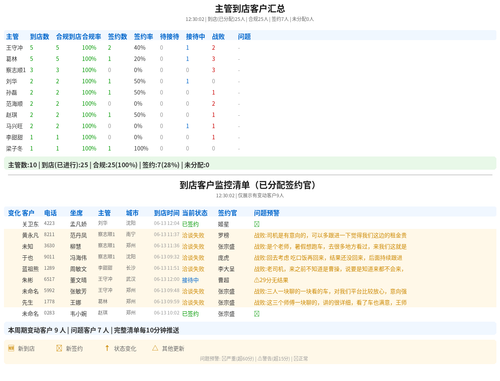The image size is (500, 381).
Task: Click the 战败 note starting '三人一块聊的'
Action: tap(330, 291)
